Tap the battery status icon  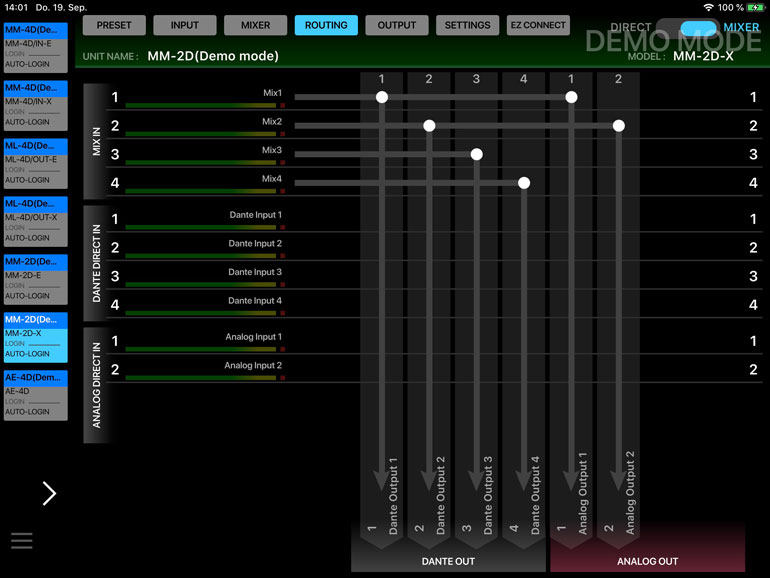755,7
